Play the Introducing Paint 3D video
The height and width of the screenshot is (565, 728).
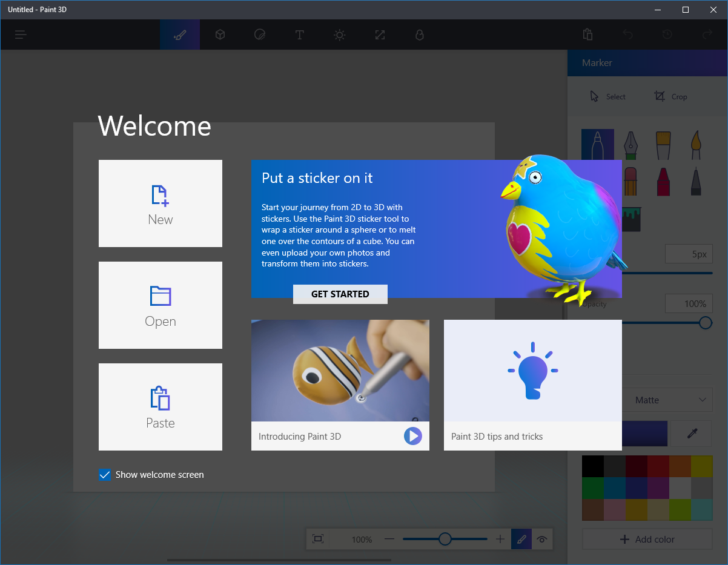(412, 436)
